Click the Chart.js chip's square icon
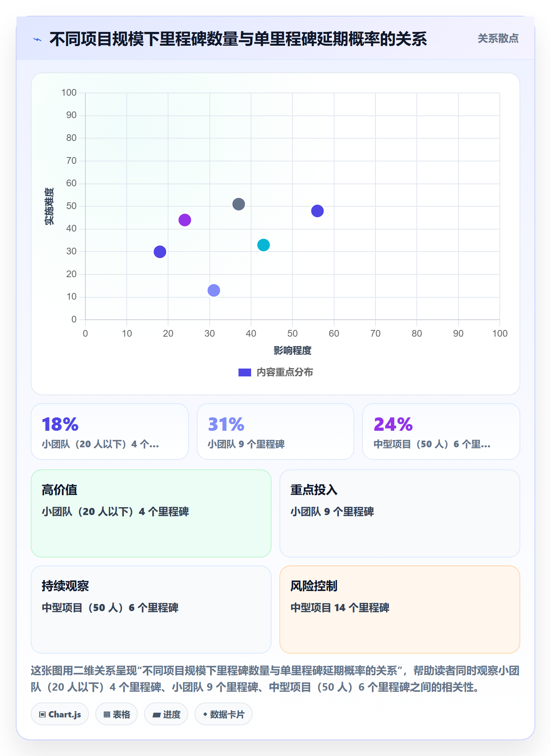The height and width of the screenshot is (756, 551). 42,715
